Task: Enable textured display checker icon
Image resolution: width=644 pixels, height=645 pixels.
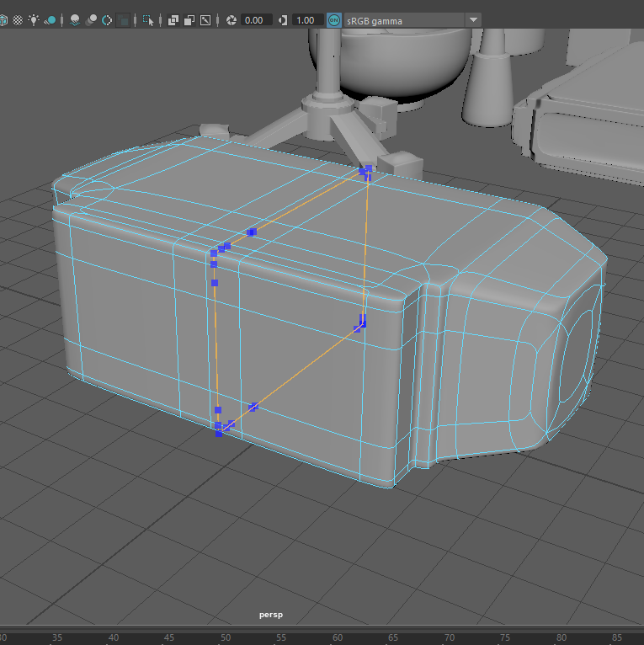Action: coord(17,19)
